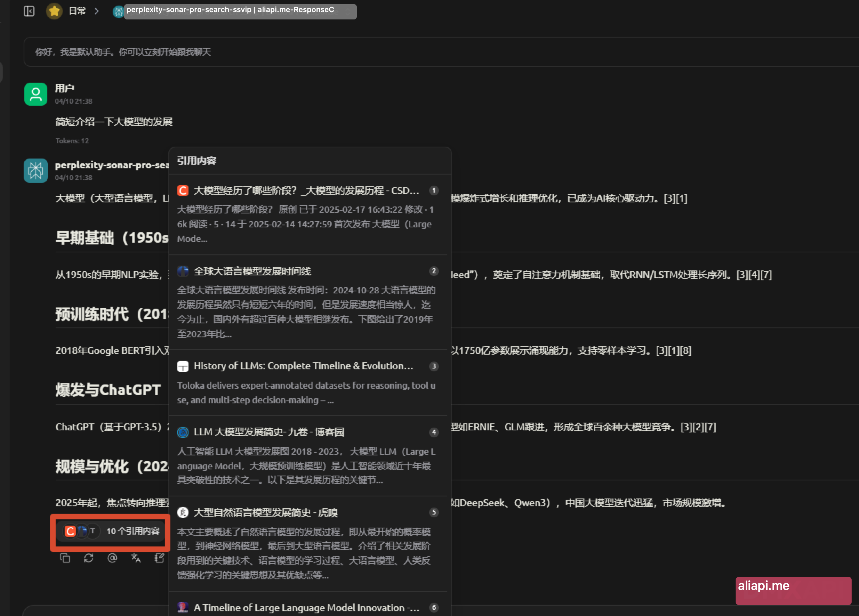
Task: Click citation badge number 6
Action: (434, 608)
